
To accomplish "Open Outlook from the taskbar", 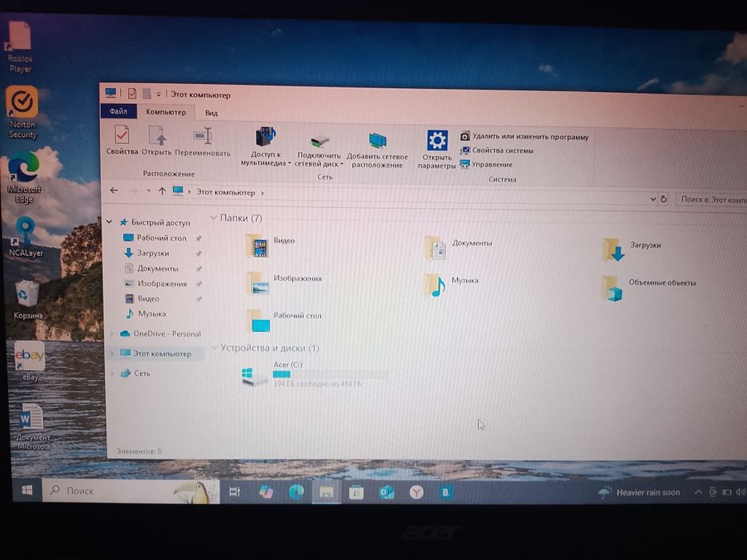I will pyautogui.click(x=387, y=492).
